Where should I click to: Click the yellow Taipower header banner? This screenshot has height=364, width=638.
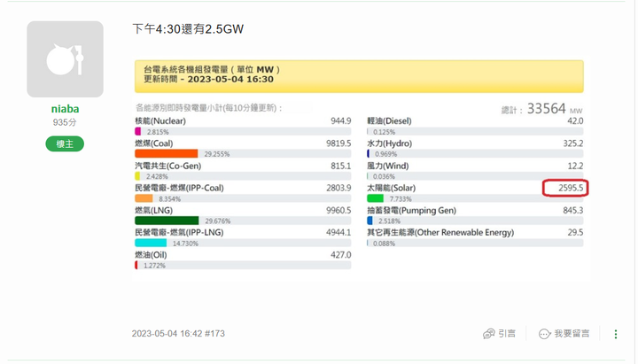(x=359, y=76)
